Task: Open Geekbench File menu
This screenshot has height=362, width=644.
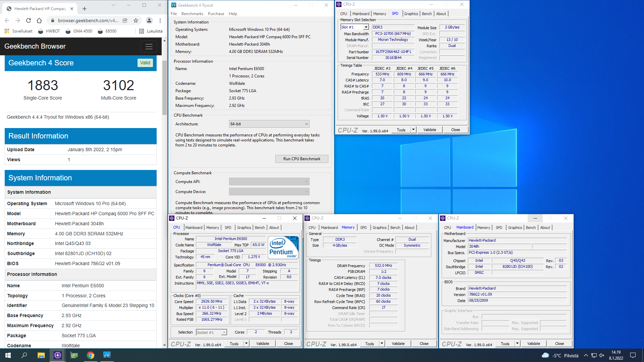Action: pyautogui.click(x=174, y=14)
